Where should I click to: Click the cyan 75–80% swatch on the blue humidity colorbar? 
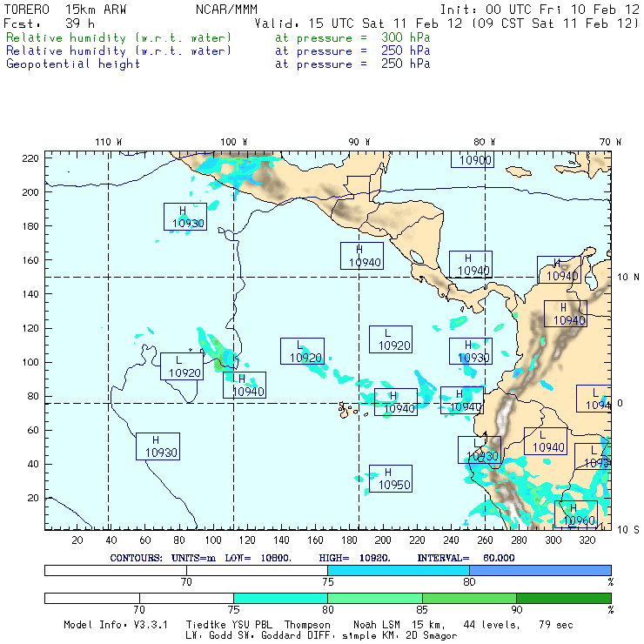pos(399,570)
